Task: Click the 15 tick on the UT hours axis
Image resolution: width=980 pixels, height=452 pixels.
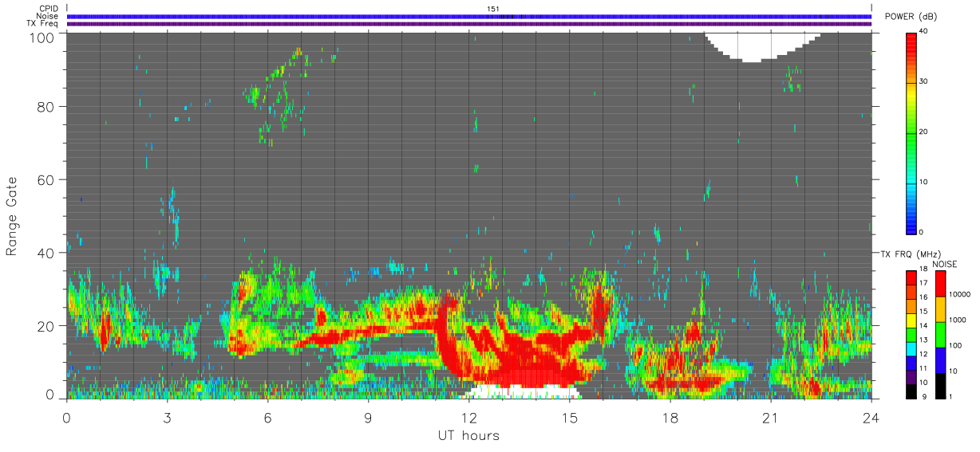Action: pos(570,418)
